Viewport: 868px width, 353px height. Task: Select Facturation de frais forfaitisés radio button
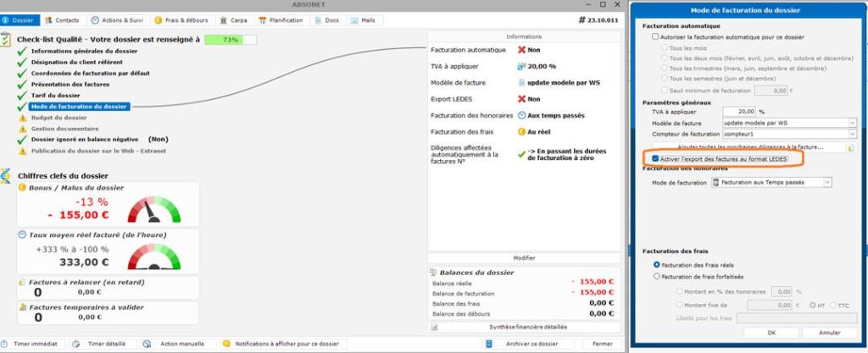pos(655,276)
